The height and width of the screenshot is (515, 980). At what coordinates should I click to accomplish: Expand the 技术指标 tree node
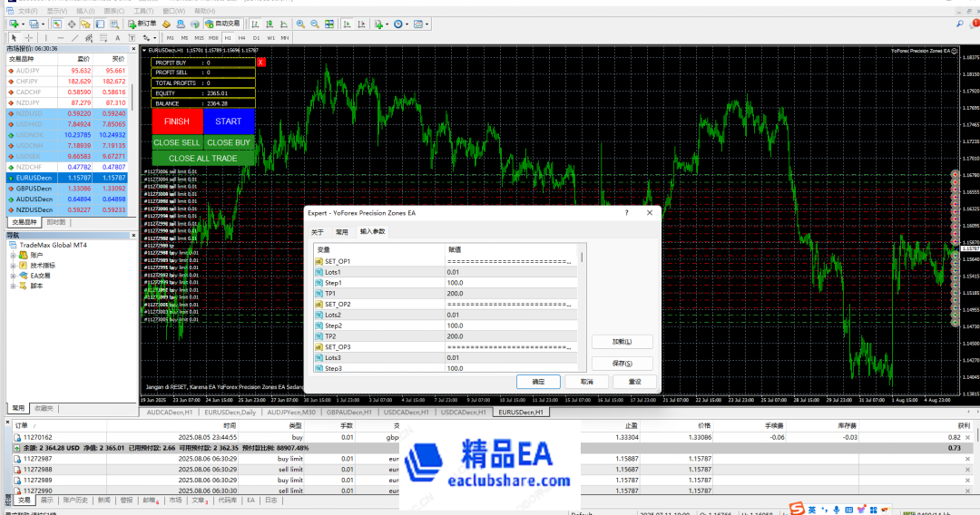[13, 265]
